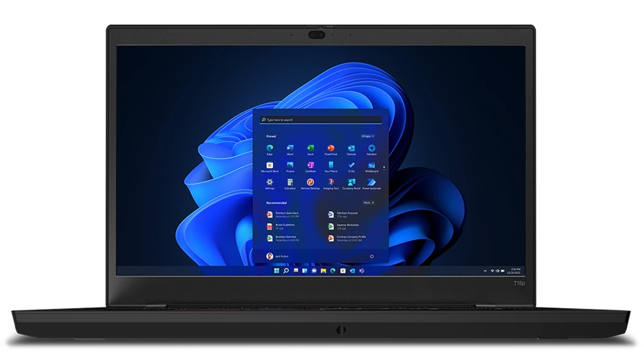Screen dimensions: 644x362
Task: Open the Whiteboard app
Action: point(371,166)
